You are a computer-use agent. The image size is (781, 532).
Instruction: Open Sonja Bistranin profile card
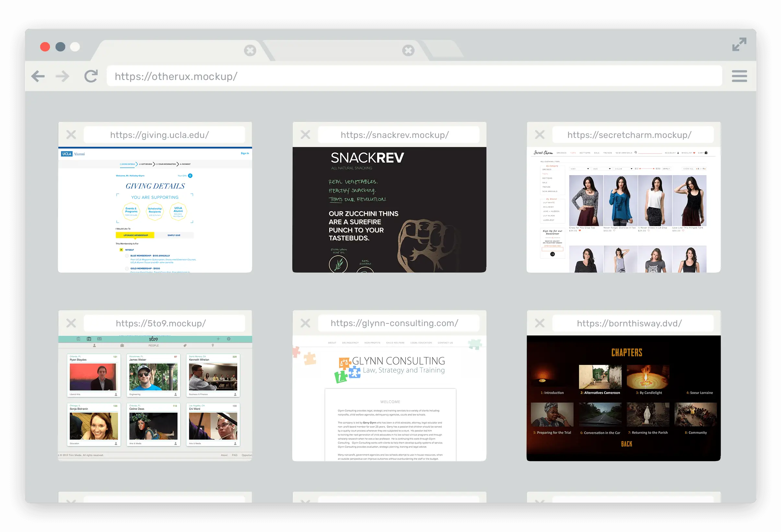point(94,424)
